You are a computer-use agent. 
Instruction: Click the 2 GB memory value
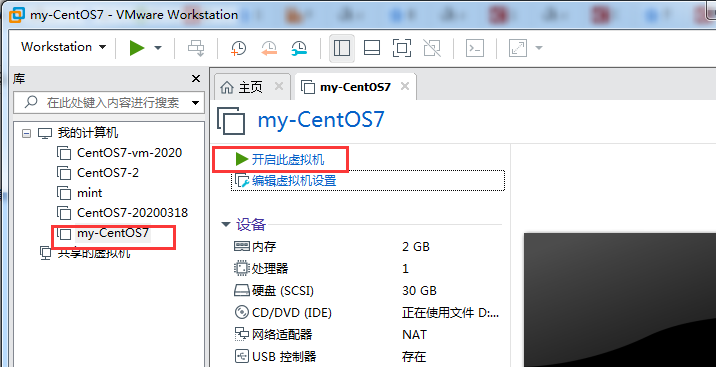(x=416, y=246)
